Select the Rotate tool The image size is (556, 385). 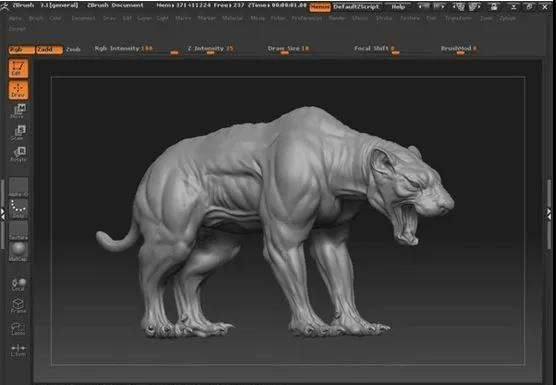tap(18, 155)
